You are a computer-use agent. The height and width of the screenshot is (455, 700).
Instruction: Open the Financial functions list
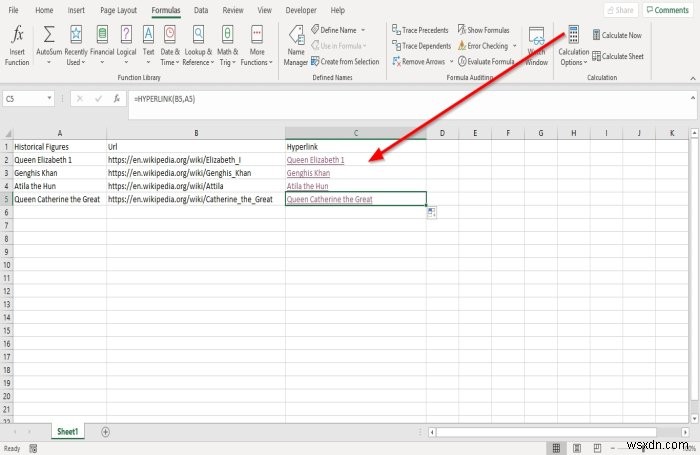(102, 46)
